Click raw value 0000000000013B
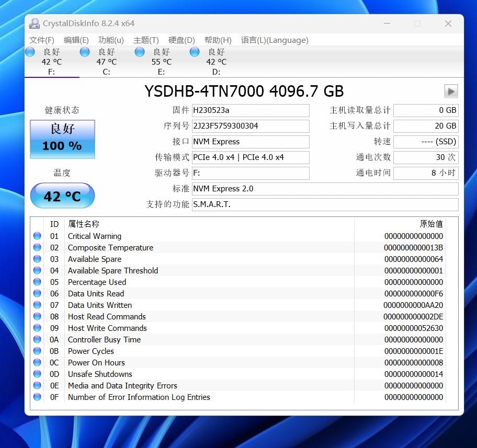Image resolution: width=477 pixels, height=448 pixels. coord(413,248)
